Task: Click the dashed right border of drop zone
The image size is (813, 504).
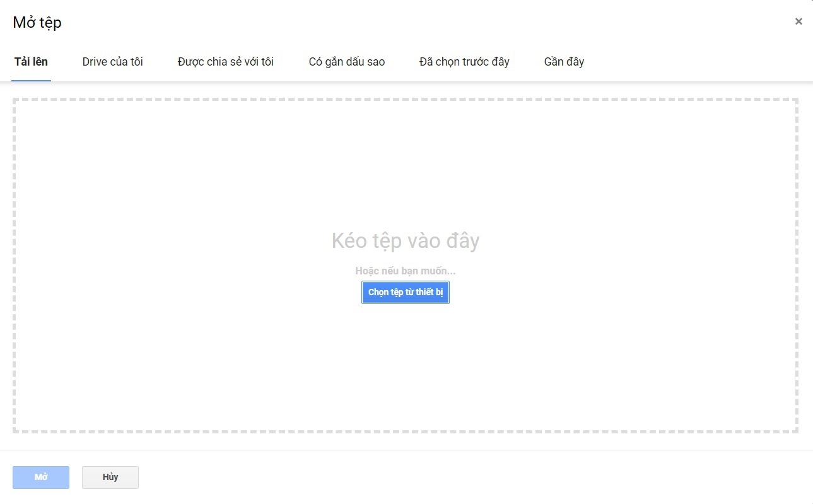Action: click(x=797, y=265)
